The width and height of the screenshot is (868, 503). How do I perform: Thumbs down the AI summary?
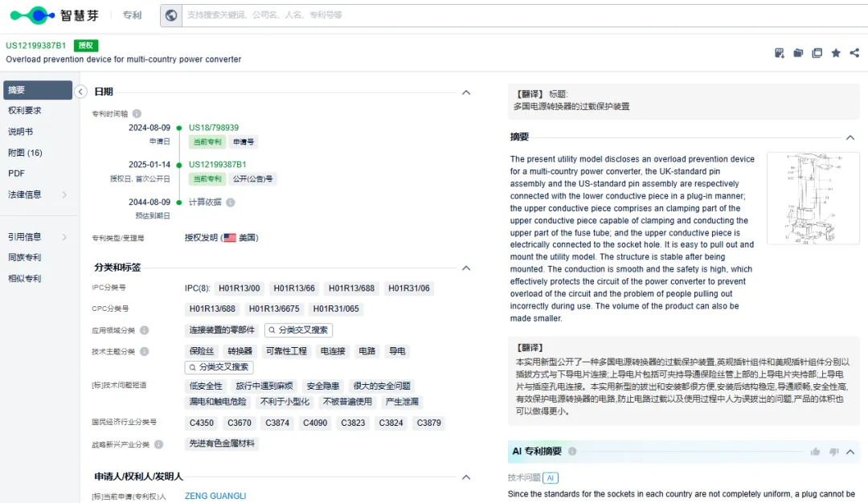[834, 452]
